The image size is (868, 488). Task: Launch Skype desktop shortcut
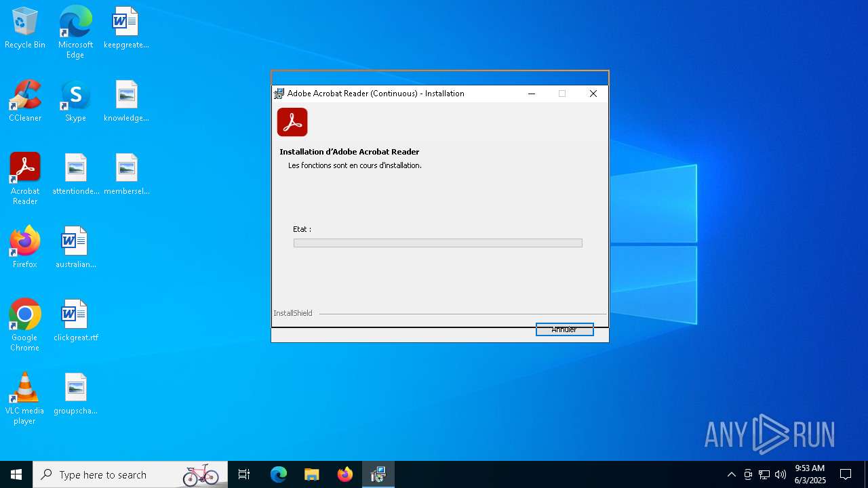(75, 102)
